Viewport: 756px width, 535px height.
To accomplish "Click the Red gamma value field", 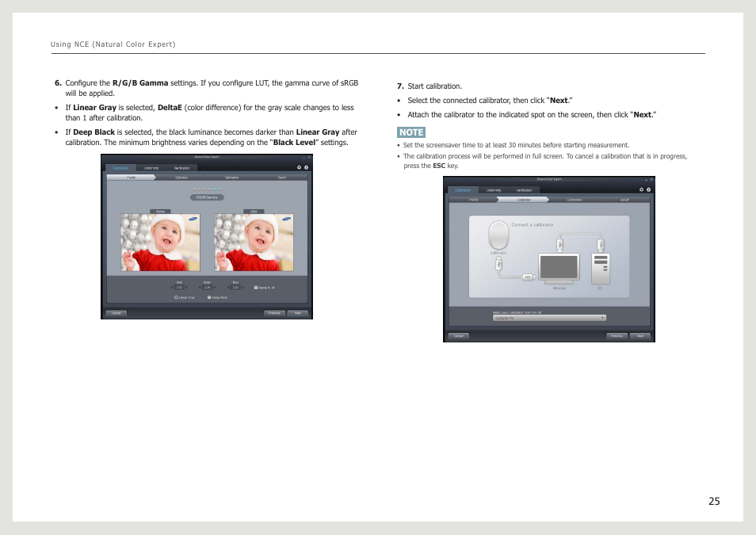I will pyautogui.click(x=179, y=287).
